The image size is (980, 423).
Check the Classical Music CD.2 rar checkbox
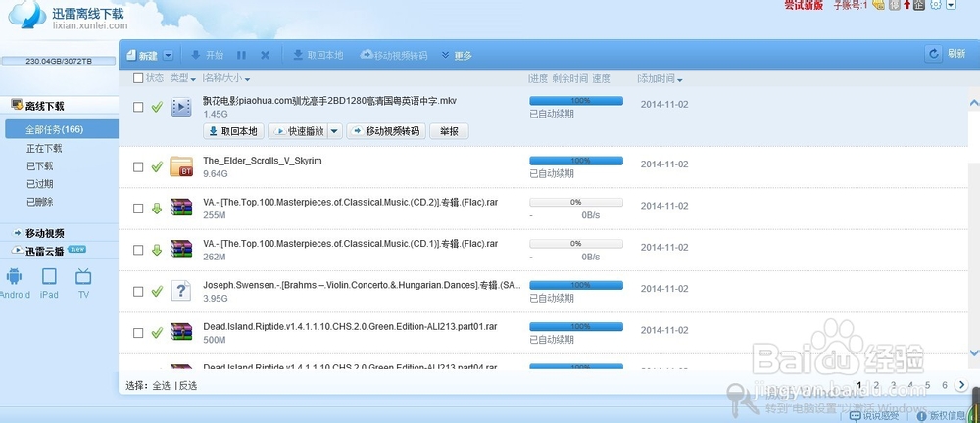[x=138, y=208]
